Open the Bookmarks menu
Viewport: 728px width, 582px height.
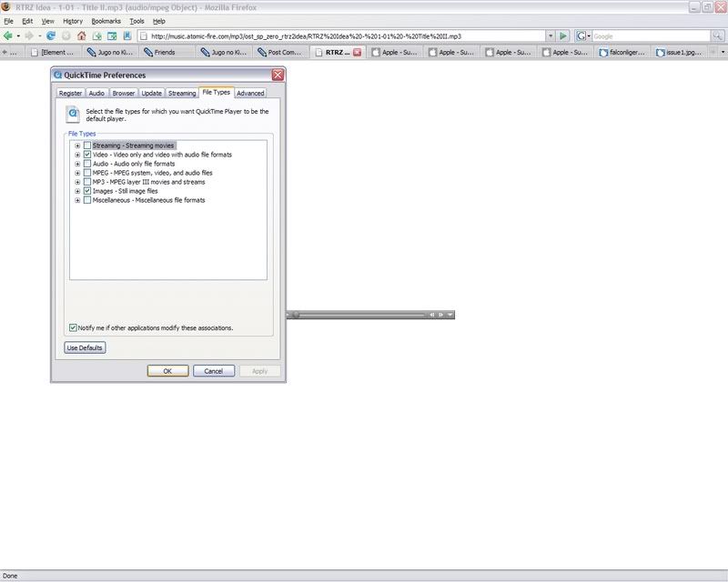click(106, 21)
